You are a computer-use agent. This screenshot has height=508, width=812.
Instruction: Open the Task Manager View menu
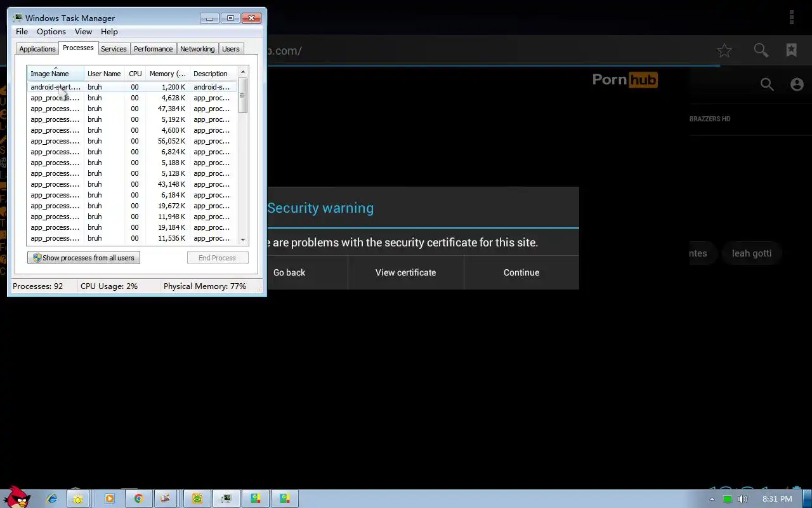point(83,32)
